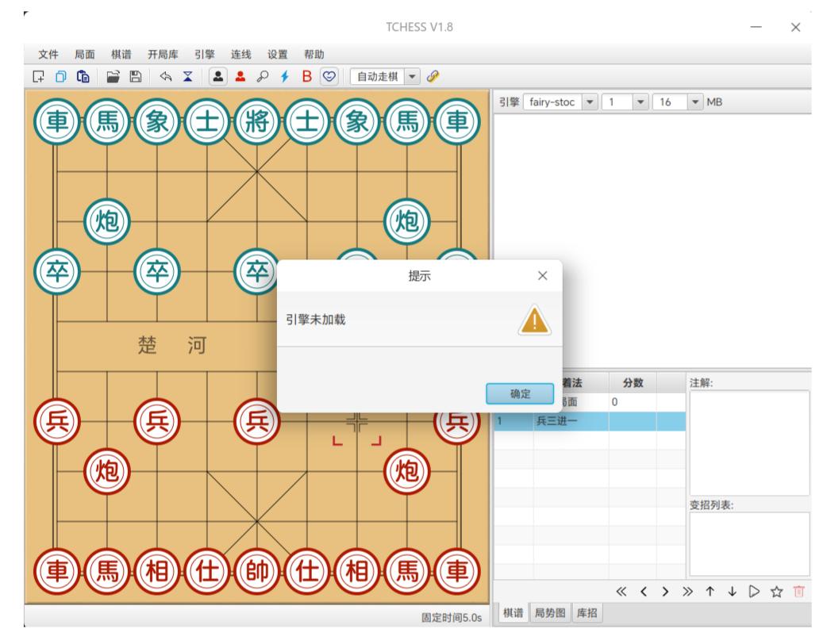This screenshot has width=831, height=644.
Task: Switch to the 棋谱 bottom tab
Action: [x=513, y=613]
